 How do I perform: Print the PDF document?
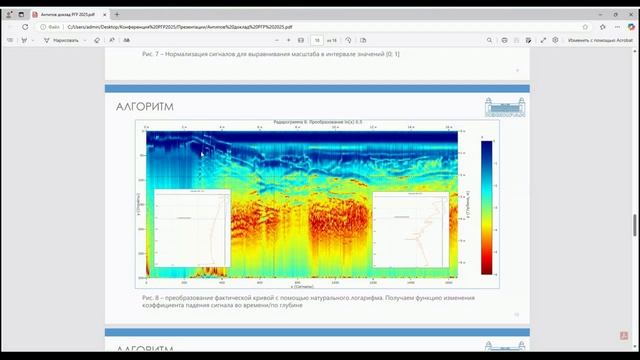(x=504, y=40)
